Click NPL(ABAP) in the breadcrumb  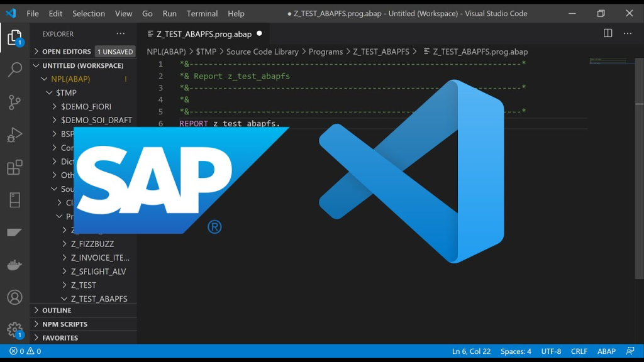point(166,52)
